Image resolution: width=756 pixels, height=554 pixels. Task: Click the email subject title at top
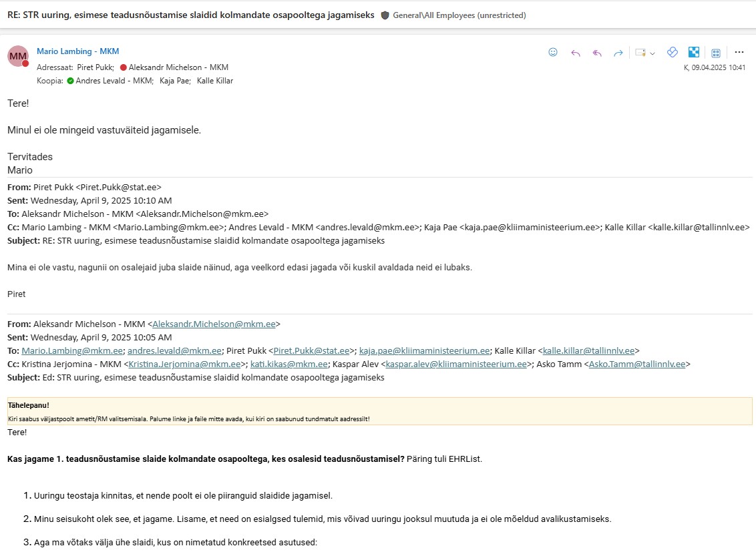click(x=191, y=15)
